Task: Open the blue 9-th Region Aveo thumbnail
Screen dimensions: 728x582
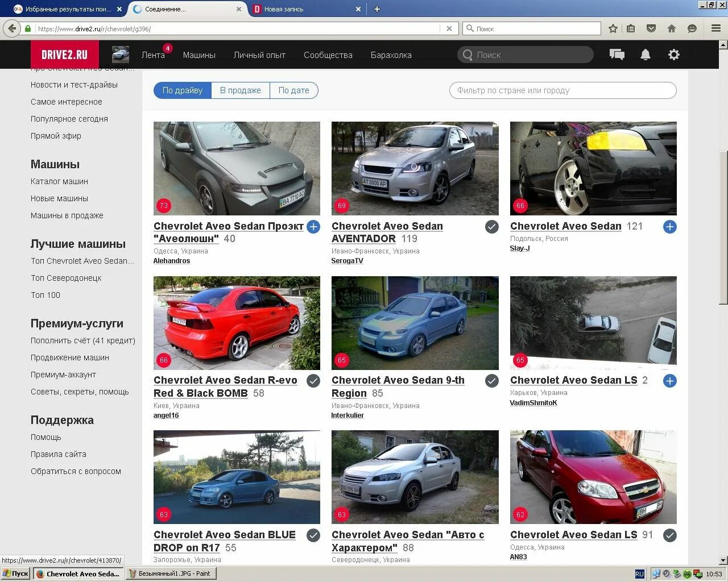Action: (x=415, y=323)
